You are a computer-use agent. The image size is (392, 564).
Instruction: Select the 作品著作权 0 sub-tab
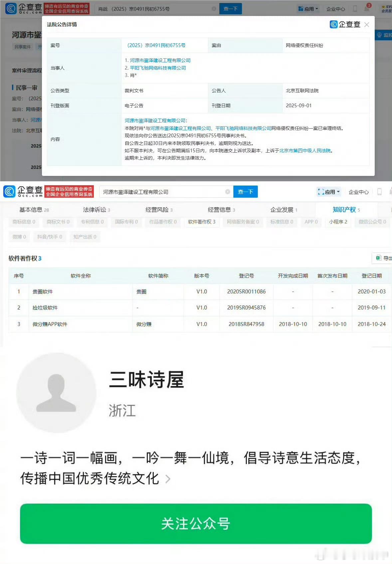point(163,222)
